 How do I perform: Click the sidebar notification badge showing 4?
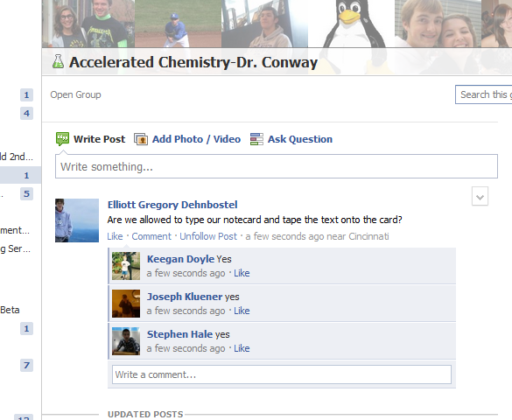(26, 113)
